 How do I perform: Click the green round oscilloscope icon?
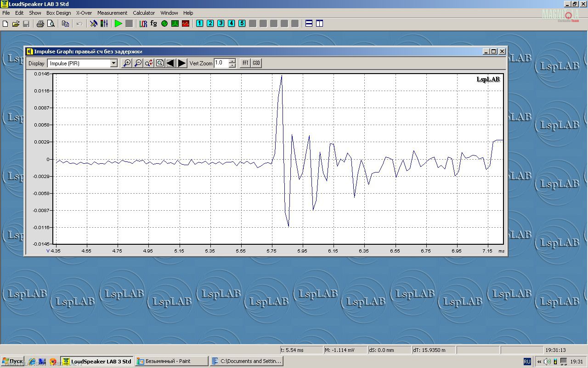pyautogui.click(x=164, y=23)
